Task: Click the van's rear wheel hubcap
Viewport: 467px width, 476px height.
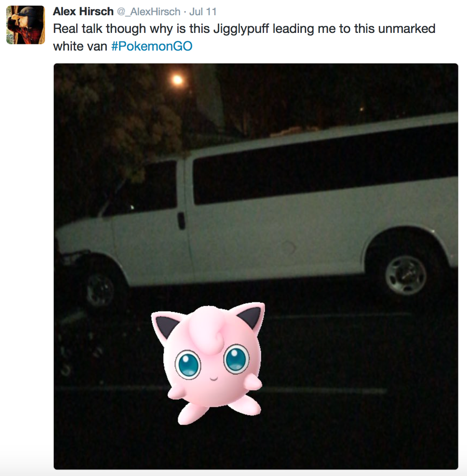Action: [x=406, y=275]
